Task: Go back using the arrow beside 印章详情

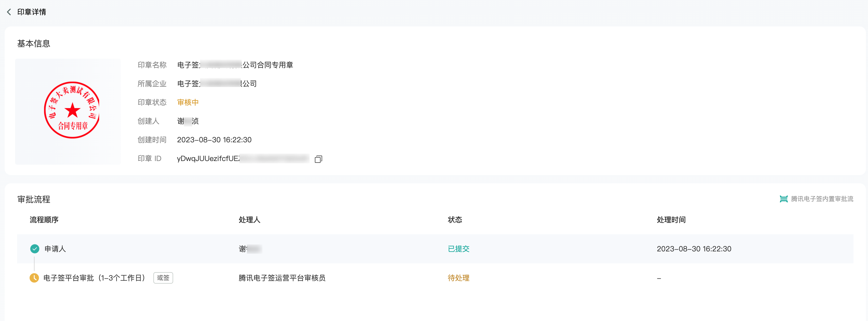Action: pos(9,12)
